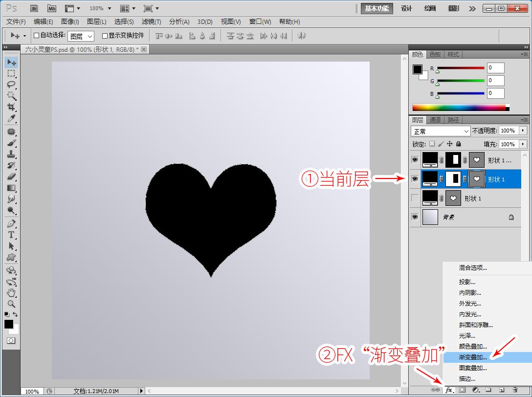Viewport: 532px width, 397px height.
Task: Select the Pen tool
Action: (11, 223)
